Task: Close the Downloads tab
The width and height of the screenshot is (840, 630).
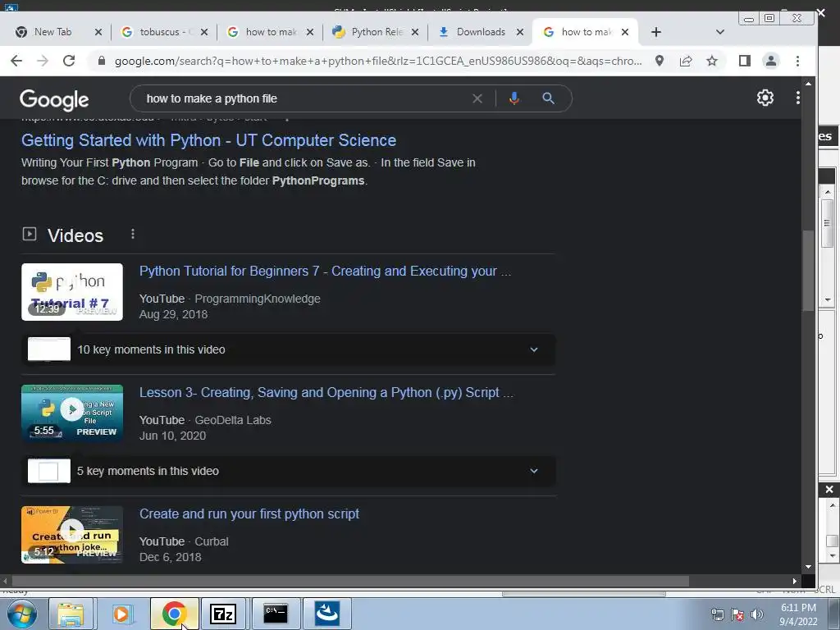Action: tap(519, 32)
